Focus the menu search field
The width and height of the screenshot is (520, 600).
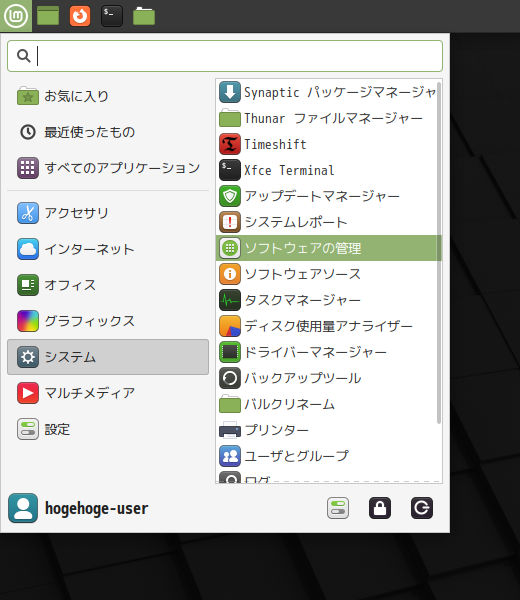(x=225, y=56)
